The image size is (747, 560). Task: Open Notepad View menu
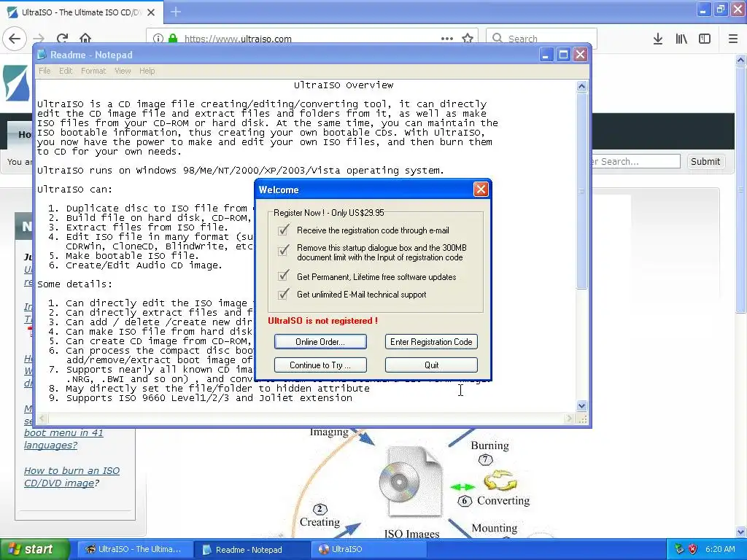pos(123,71)
